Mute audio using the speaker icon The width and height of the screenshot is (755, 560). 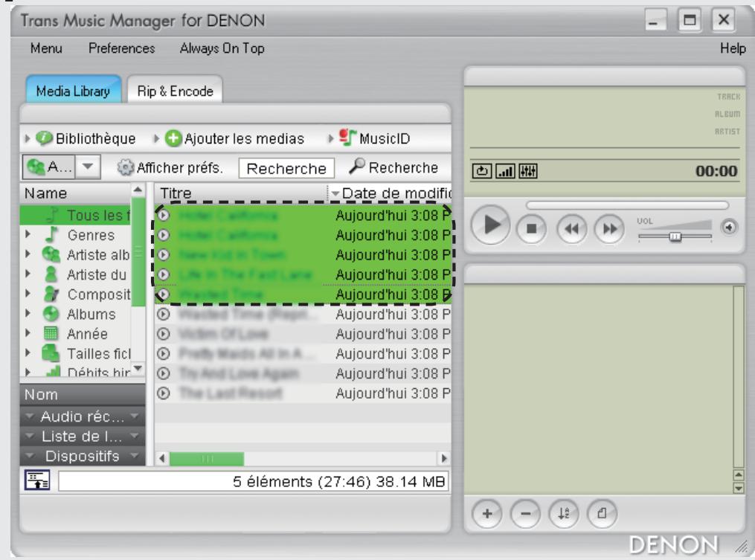point(729,227)
